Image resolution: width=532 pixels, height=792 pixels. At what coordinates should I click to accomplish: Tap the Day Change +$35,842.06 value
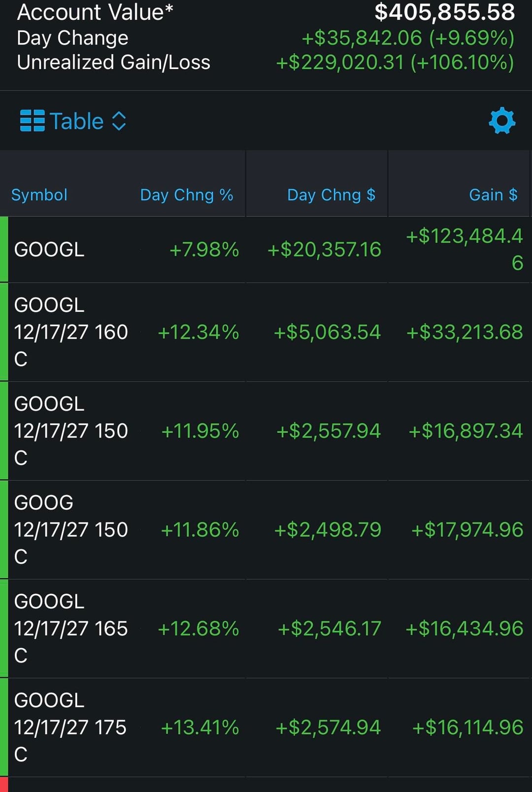(362, 38)
